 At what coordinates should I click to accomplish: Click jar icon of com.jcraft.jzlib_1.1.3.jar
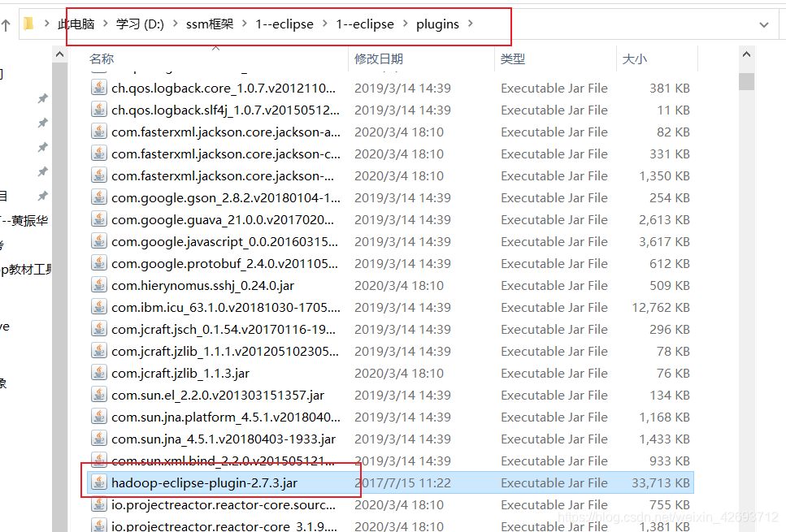pos(98,373)
